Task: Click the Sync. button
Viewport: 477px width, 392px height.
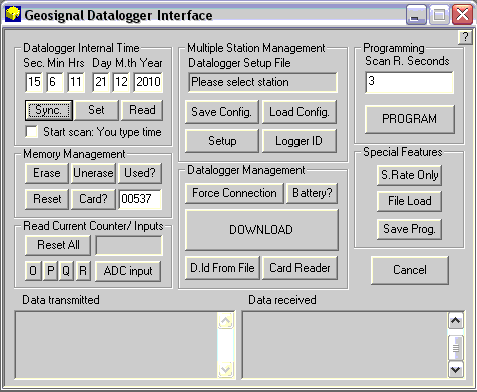Action: coord(49,110)
